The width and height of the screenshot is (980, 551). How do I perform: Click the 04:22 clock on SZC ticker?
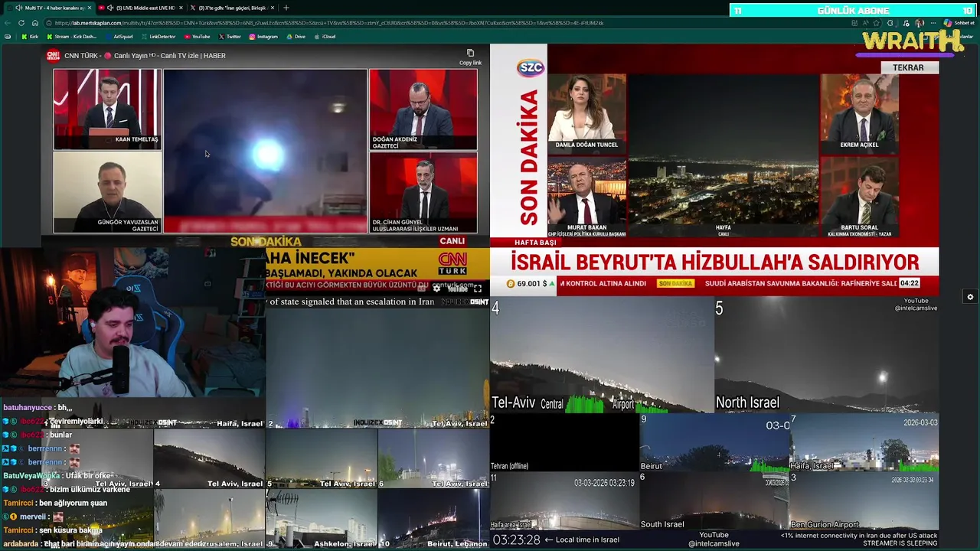(909, 283)
